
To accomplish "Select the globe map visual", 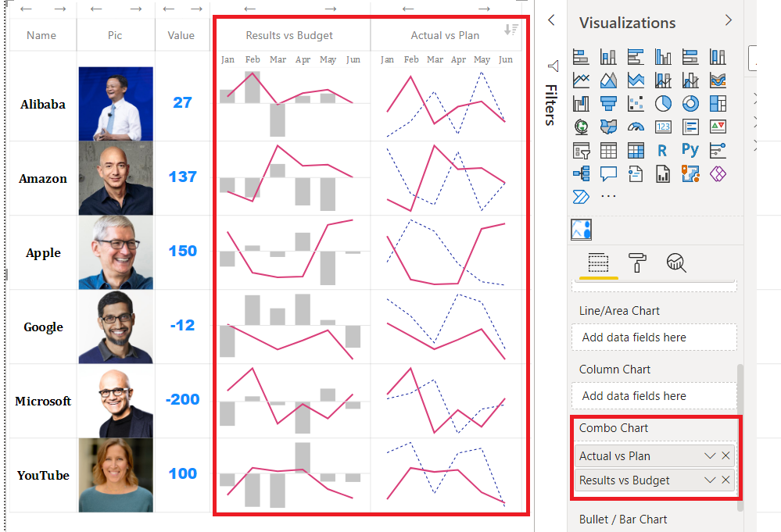I will pos(581,127).
